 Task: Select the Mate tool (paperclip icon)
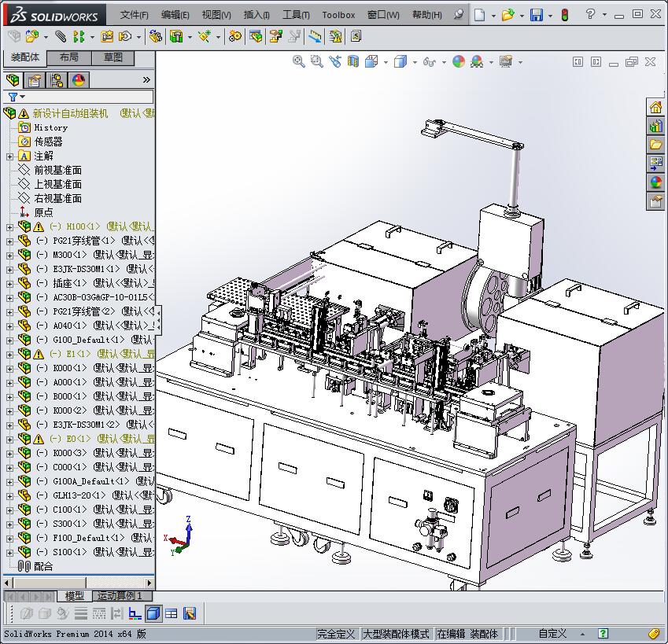(59, 36)
